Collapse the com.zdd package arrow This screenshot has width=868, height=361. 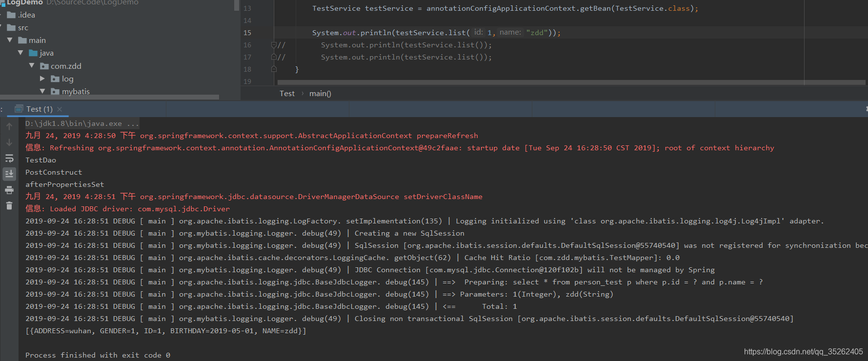32,65
